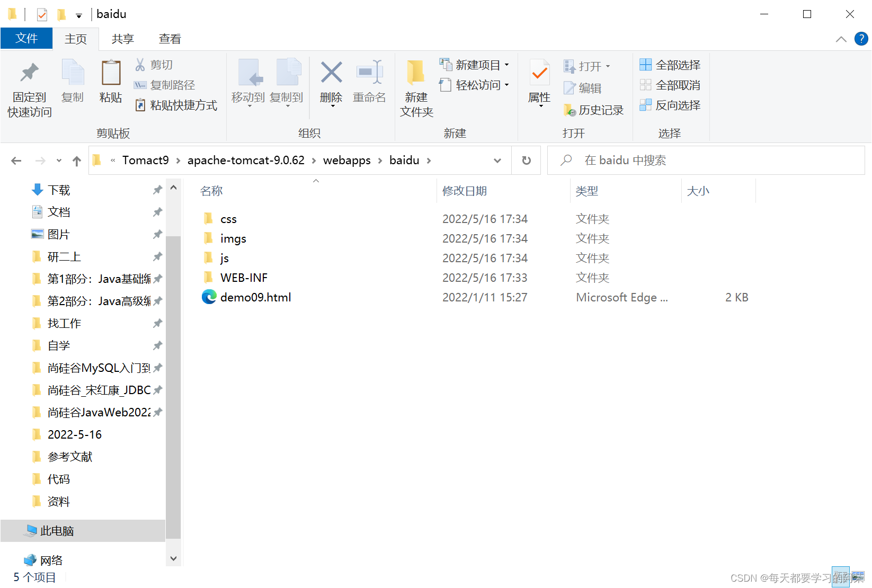
Task: Open the address bar history dropdown
Action: [497, 161]
